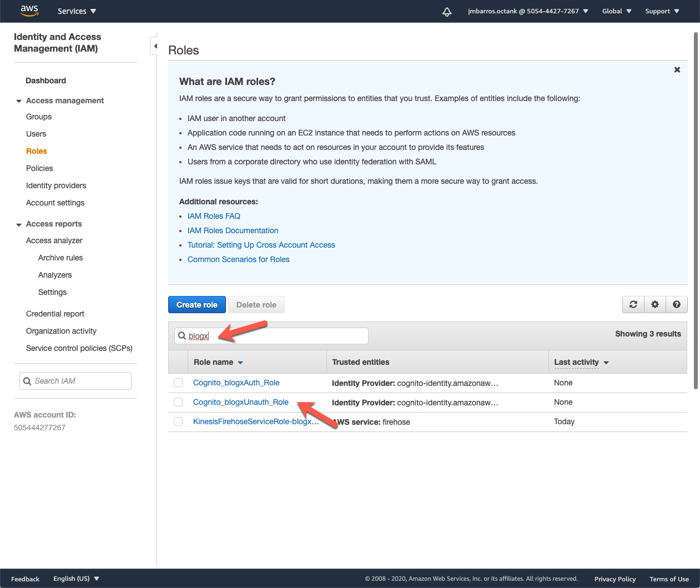Open the Cognito_blogxUnauth_Role role link
Screen dimensions: 700x588
[x=240, y=402]
